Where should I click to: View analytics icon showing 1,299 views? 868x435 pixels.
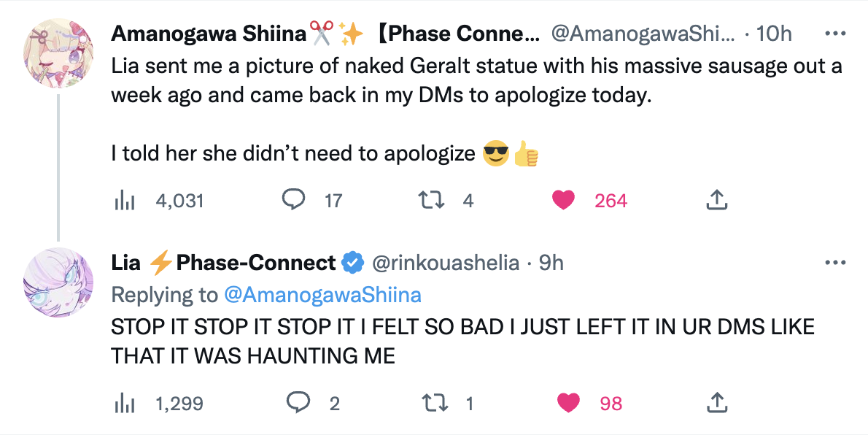pyautogui.click(x=125, y=403)
